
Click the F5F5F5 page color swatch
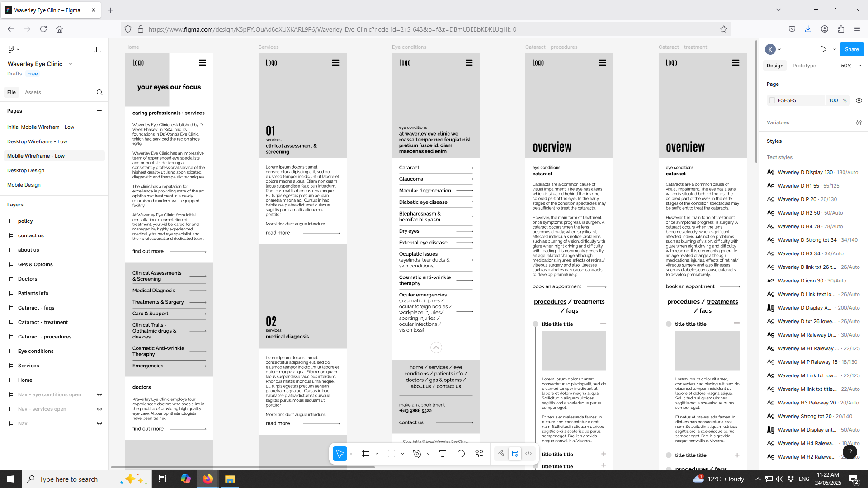point(772,100)
